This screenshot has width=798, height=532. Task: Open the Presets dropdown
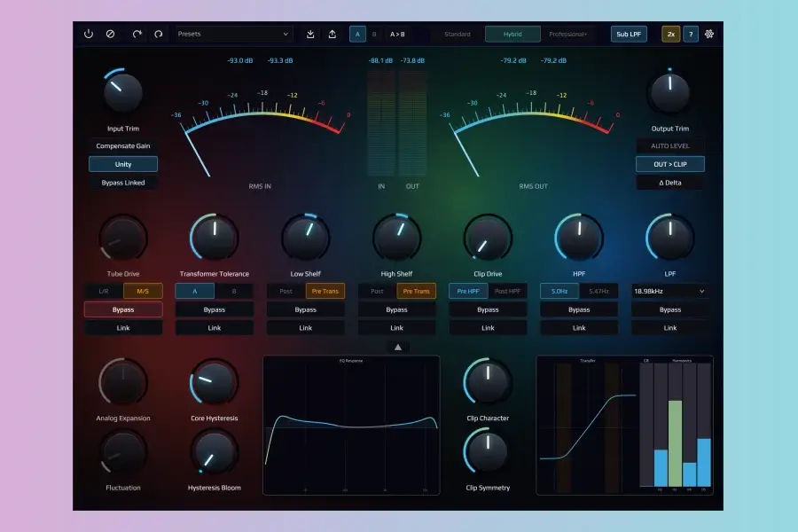(232, 34)
